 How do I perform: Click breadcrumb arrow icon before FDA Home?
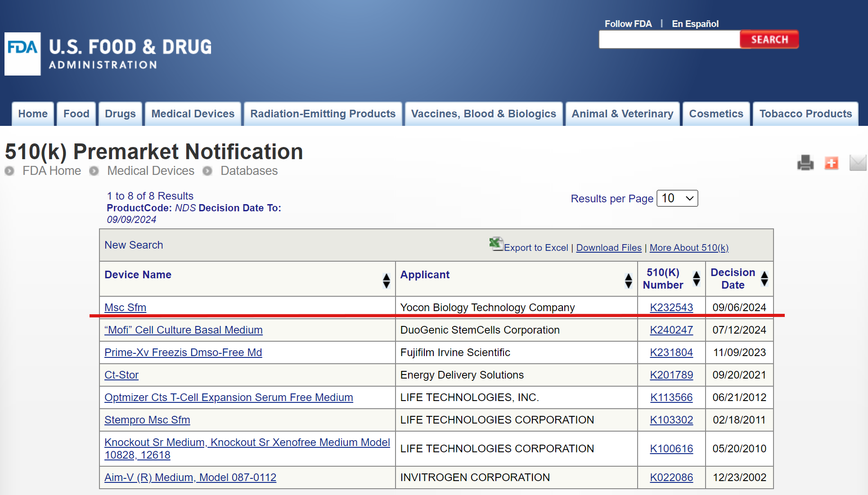tap(9, 171)
